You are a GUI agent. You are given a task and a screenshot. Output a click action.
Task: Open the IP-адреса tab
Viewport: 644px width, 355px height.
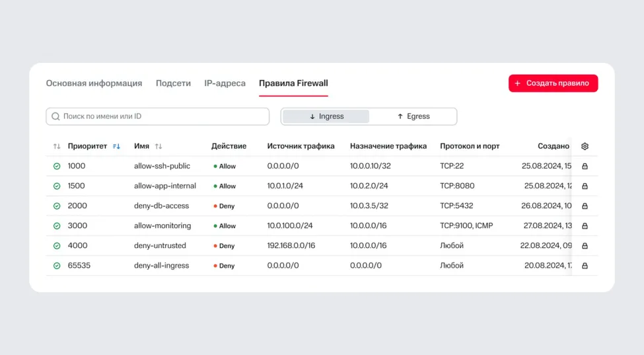point(225,83)
